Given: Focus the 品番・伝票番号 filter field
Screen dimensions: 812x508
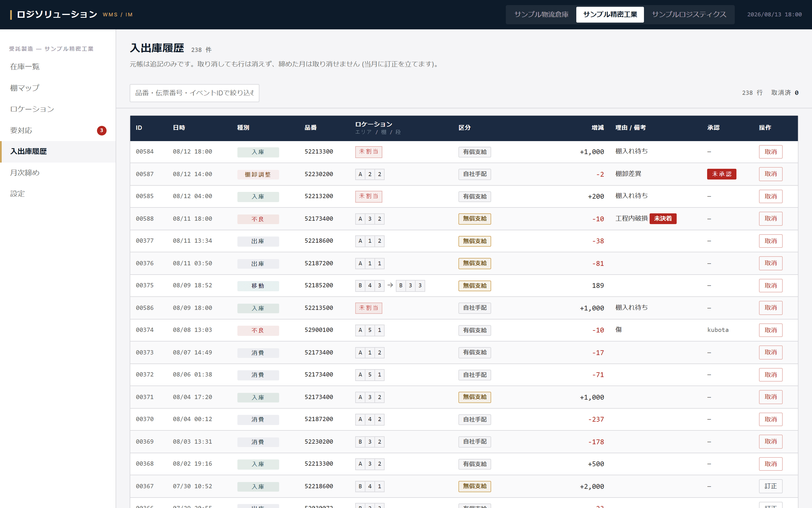Looking at the screenshot, I should point(194,93).
